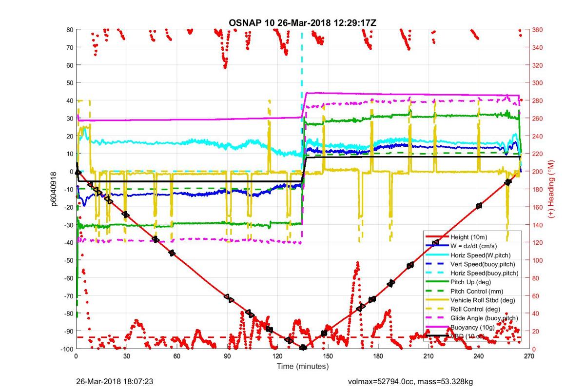Click the magenta line sample beside "Buoyancy (10g)"
The height and width of the screenshot is (392, 585).
click(x=437, y=327)
